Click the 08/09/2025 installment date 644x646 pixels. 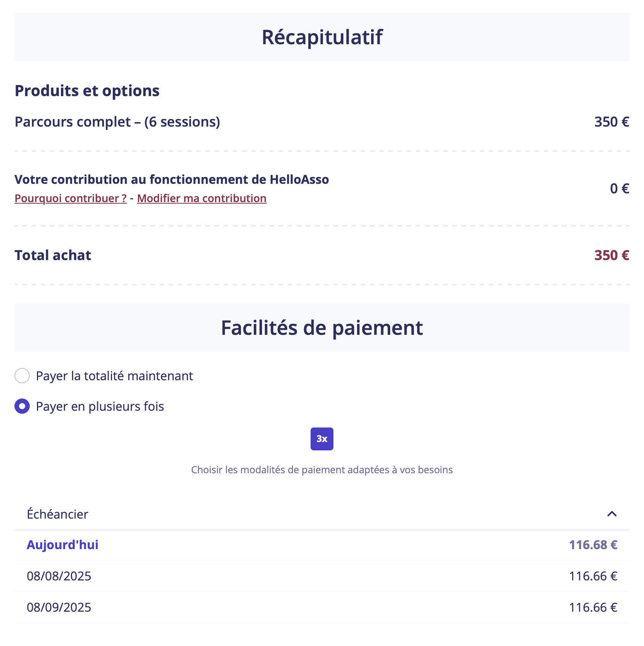tap(59, 607)
